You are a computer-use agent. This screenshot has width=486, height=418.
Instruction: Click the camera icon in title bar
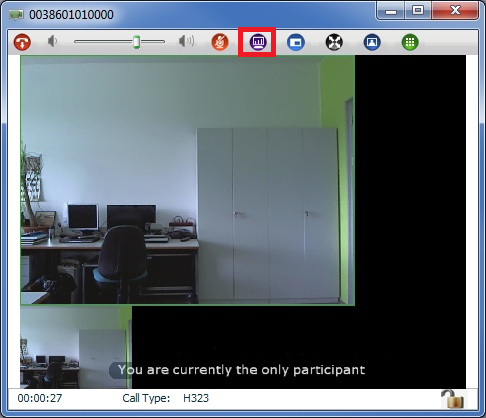(x=16, y=15)
